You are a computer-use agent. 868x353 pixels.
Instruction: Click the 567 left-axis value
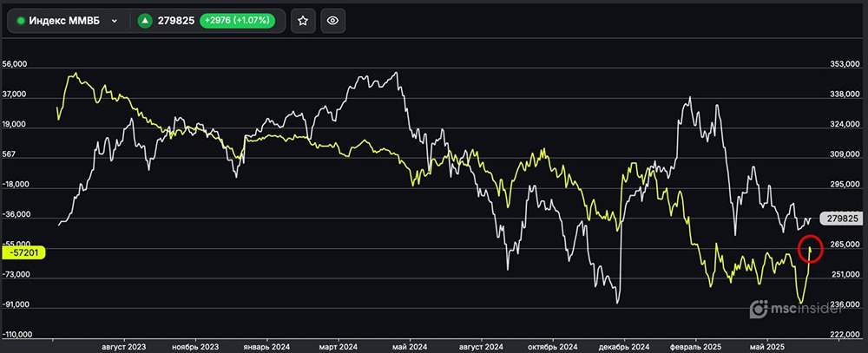10,155
